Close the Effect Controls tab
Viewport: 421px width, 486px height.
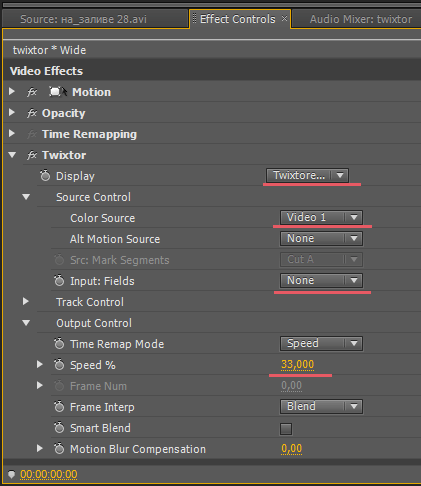pyautogui.click(x=284, y=19)
